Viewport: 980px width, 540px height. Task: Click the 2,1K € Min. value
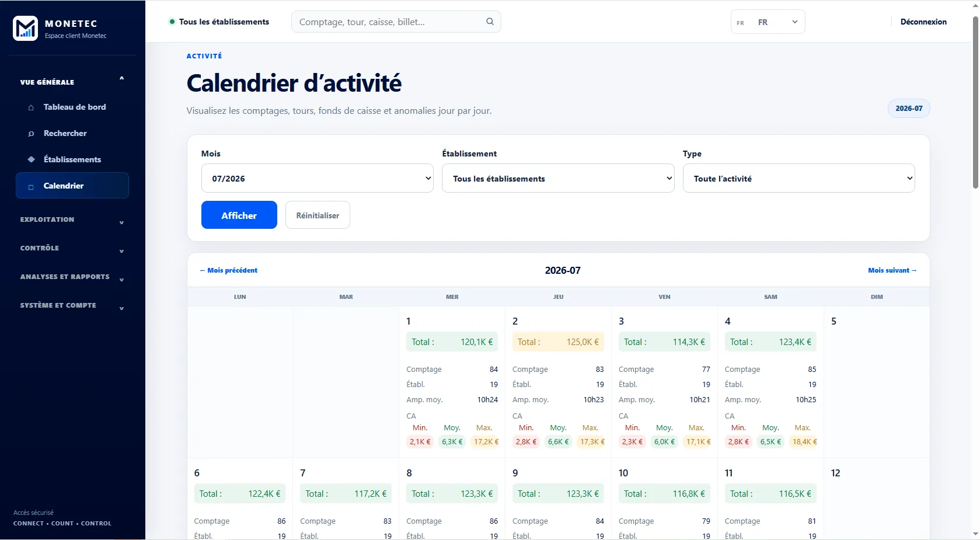click(420, 442)
